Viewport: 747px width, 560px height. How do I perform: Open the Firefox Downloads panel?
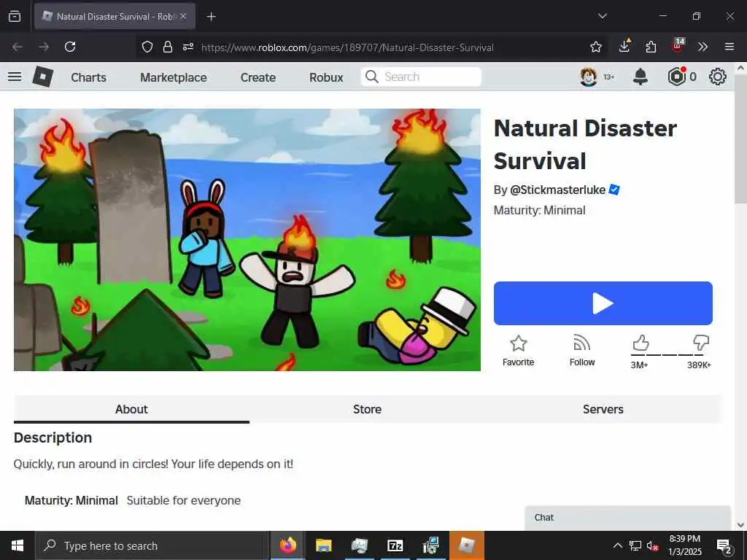(x=624, y=46)
